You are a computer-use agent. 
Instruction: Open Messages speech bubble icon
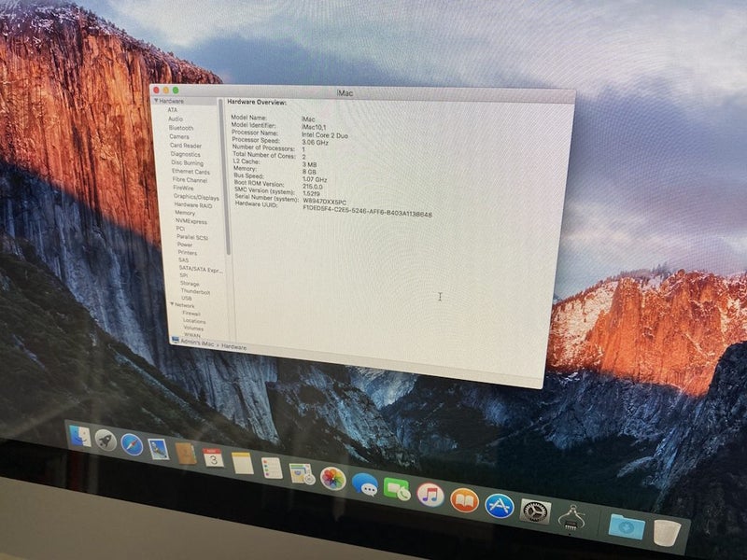tap(365, 484)
